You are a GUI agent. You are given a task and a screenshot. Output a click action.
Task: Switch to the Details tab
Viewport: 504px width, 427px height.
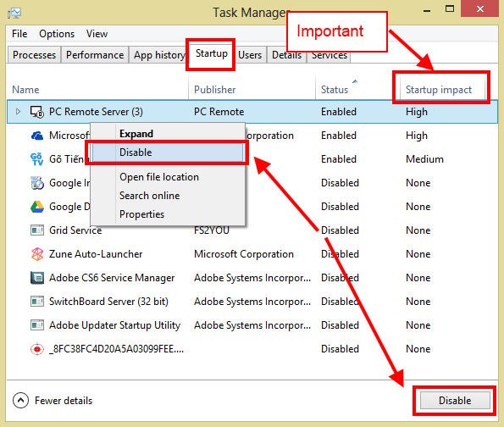(286, 56)
